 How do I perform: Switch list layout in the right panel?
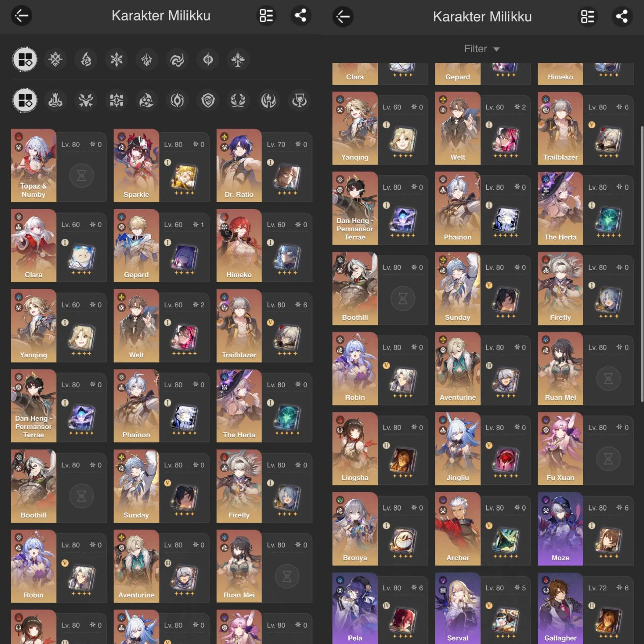[588, 16]
